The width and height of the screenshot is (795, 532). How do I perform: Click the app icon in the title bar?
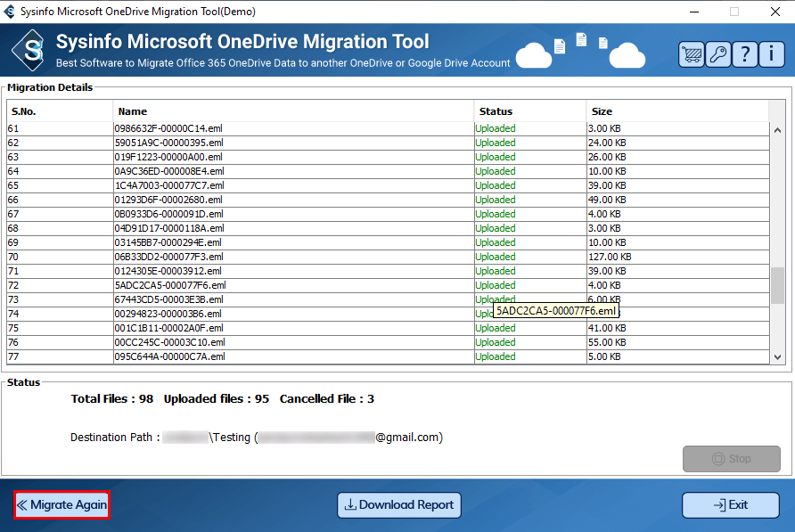[x=10, y=12]
